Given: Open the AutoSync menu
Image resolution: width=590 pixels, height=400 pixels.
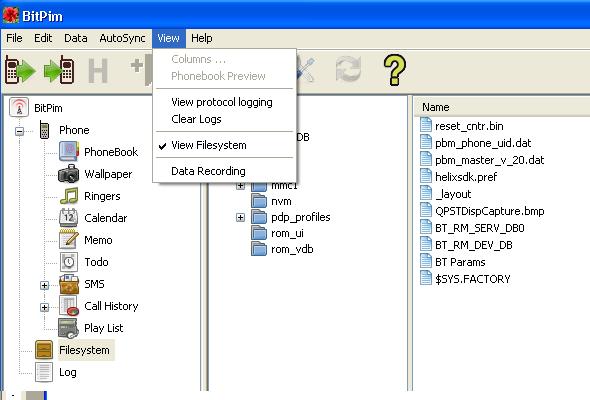Looking at the screenshot, I should [x=122, y=38].
